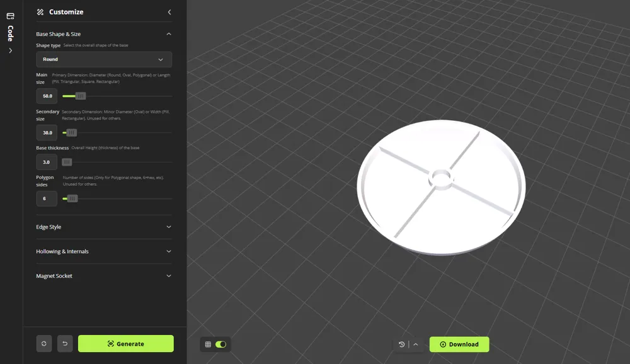Click the Code icon at the top of the sidebar

(x=9, y=17)
